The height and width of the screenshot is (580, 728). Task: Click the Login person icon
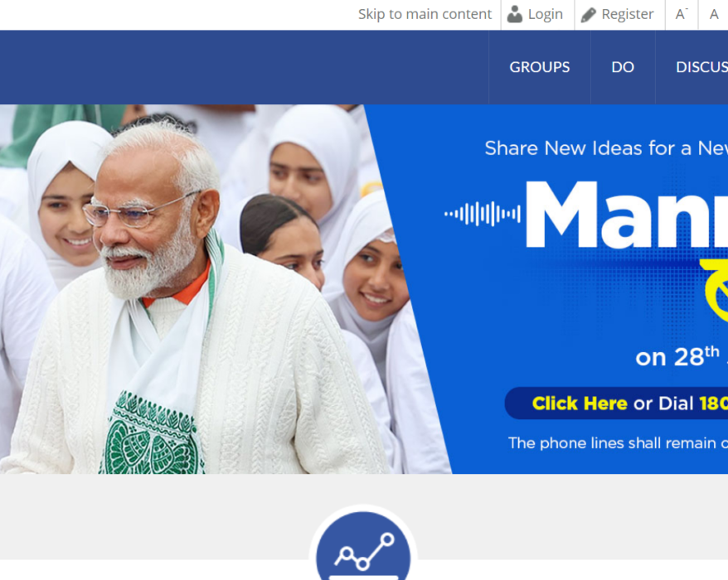click(x=514, y=14)
